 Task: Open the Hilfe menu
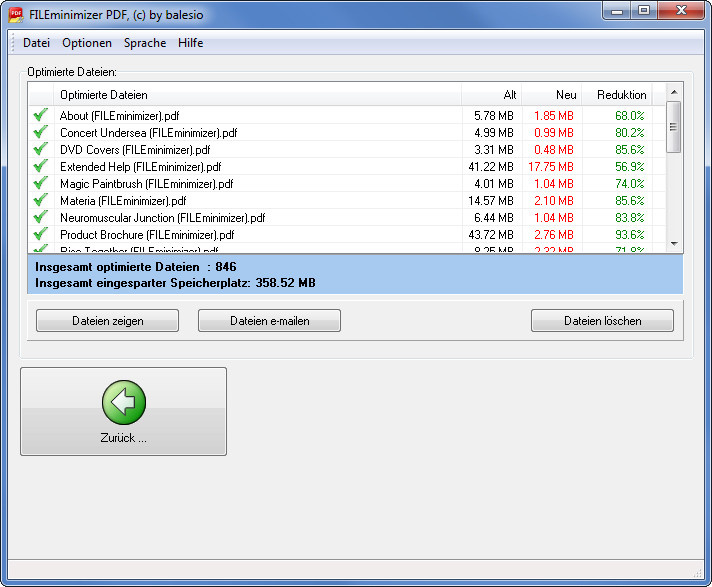tap(190, 43)
